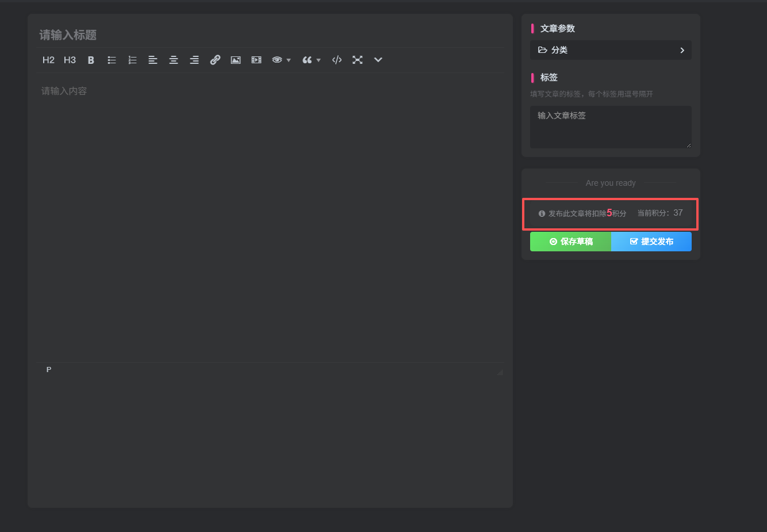Screen dimensions: 767x532
Task: Click the 保存草稿 button
Action: click(x=570, y=242)
